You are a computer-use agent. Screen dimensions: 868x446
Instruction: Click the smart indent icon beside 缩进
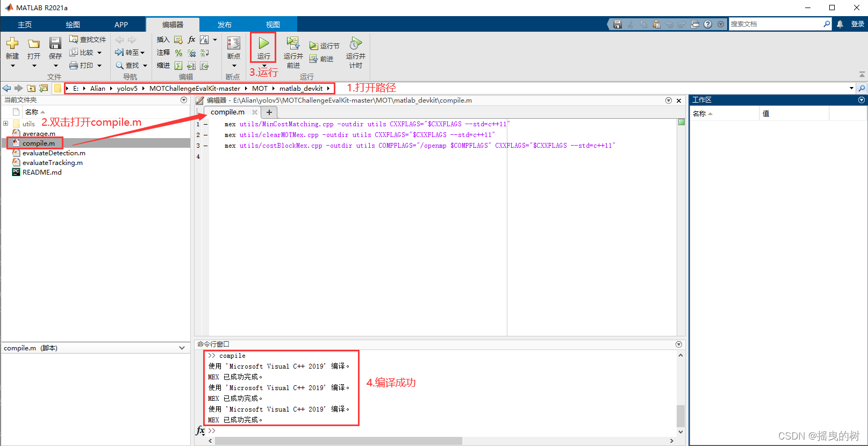(178, 66)
